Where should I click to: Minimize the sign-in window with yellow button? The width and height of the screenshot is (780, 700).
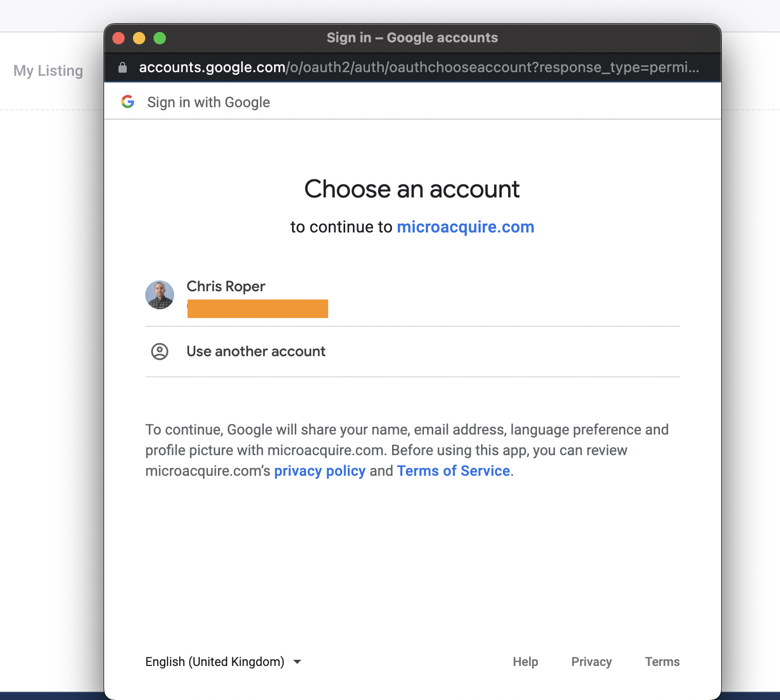(x=139, y=38)
